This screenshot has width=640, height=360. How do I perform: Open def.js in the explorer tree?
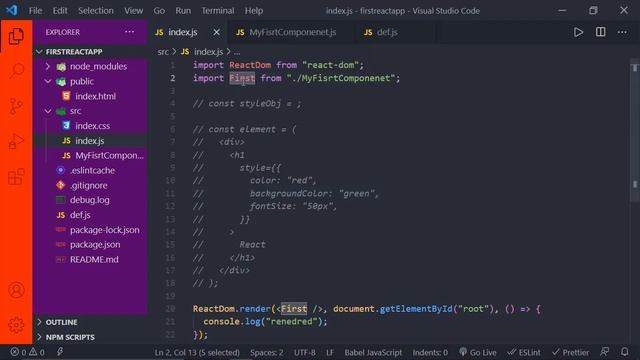pyautogui.click(x=91, y=215)
